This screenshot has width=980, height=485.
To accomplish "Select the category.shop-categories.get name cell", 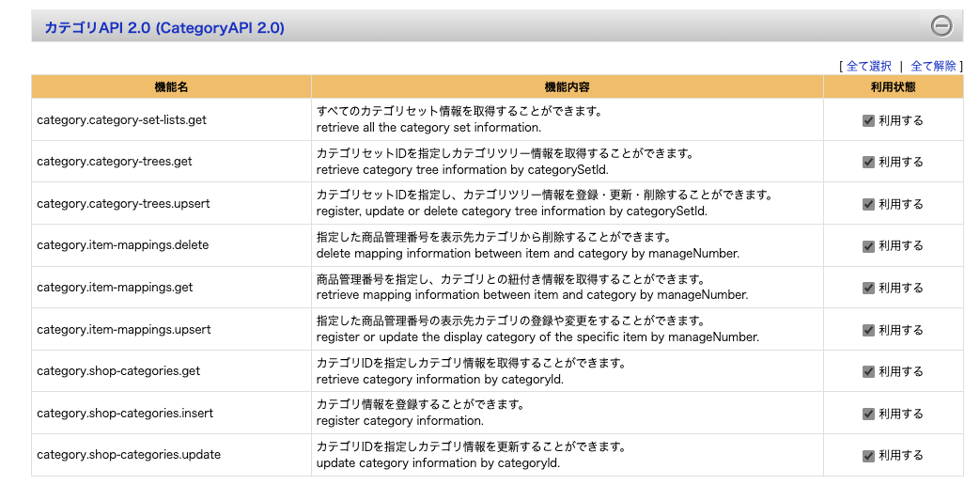I will coord(171,370).
